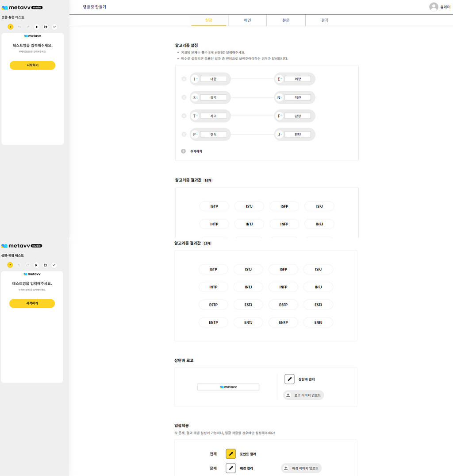Click the save disk icon in the lower sidebar copy
The width and height of the screenshot is (453, 476).
pyautogui.click(x=45, y=265)
